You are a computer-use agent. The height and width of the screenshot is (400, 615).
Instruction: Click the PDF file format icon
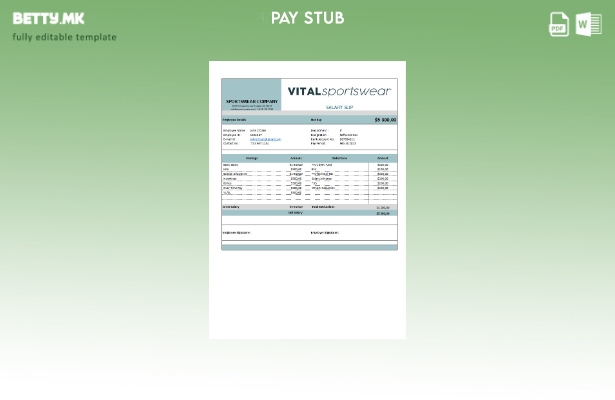[x=559, y=24]
